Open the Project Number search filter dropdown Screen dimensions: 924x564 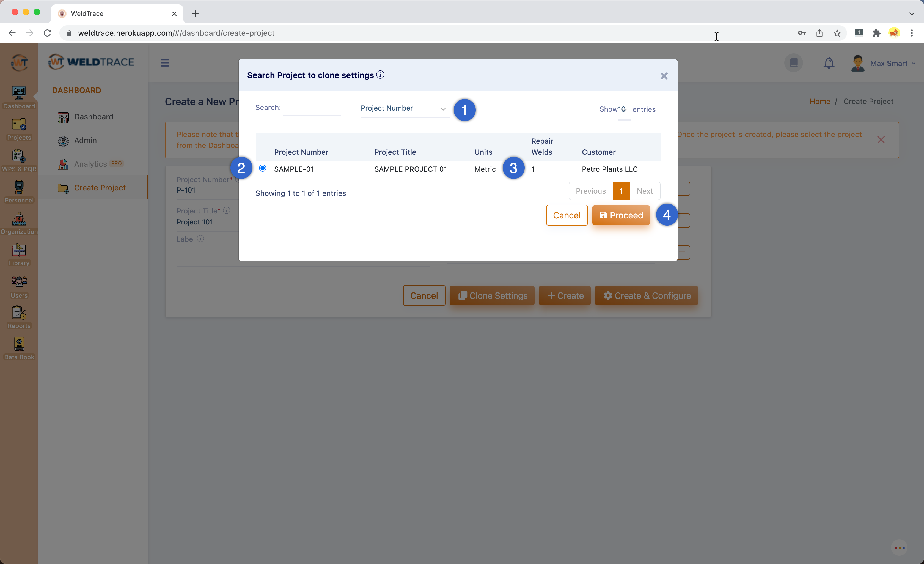pos(405,108)
